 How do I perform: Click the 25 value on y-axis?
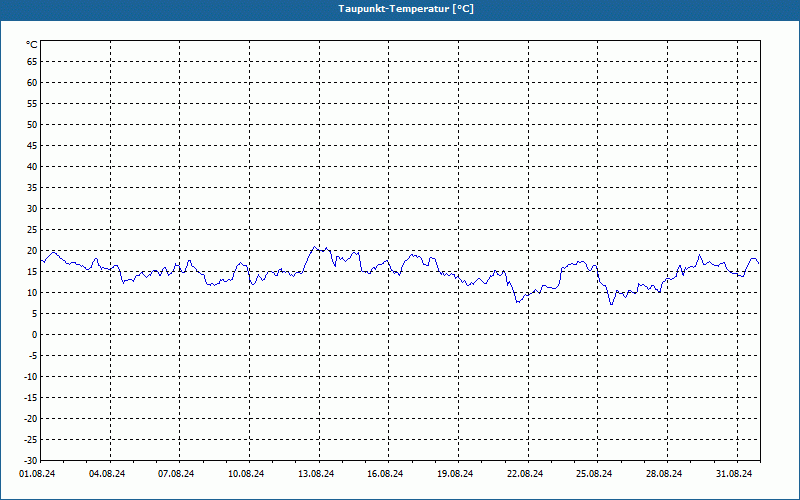(32, 230)
